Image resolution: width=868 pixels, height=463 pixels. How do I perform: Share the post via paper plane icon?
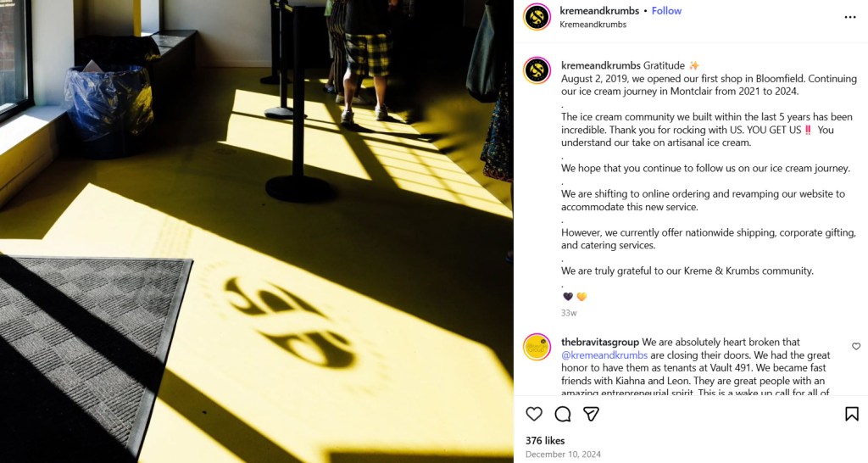pyautogui.click(x=591, y=414)
